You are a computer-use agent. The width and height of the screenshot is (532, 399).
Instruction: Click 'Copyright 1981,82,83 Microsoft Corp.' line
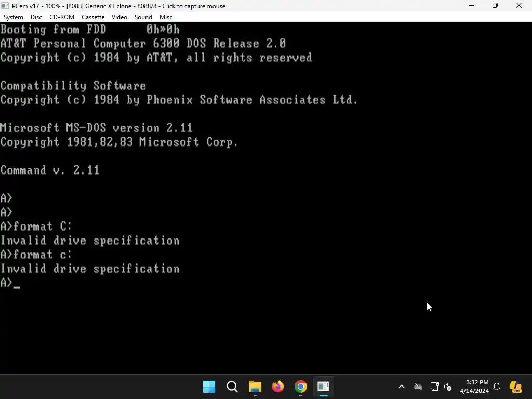119,142
